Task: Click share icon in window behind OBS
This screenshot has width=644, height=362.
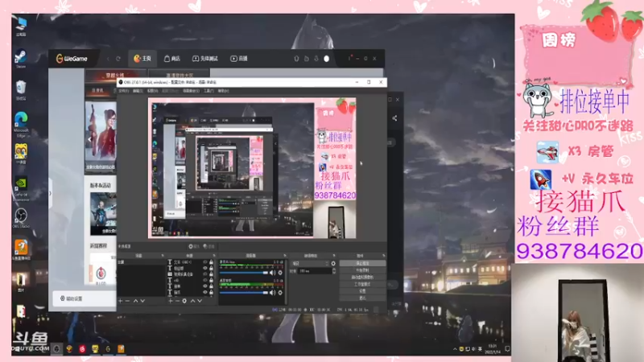Action: [x=394, y=118]
